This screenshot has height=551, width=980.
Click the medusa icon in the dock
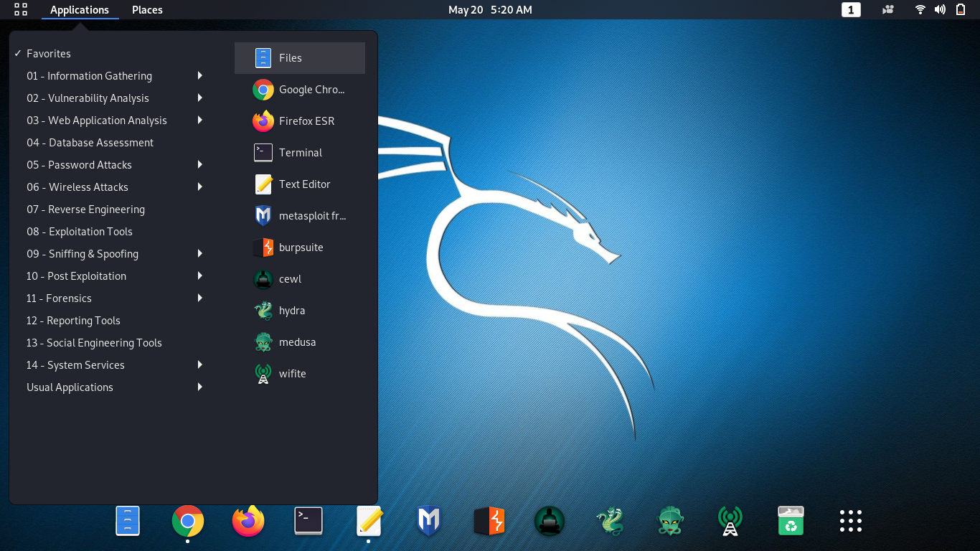pos(670,521)
